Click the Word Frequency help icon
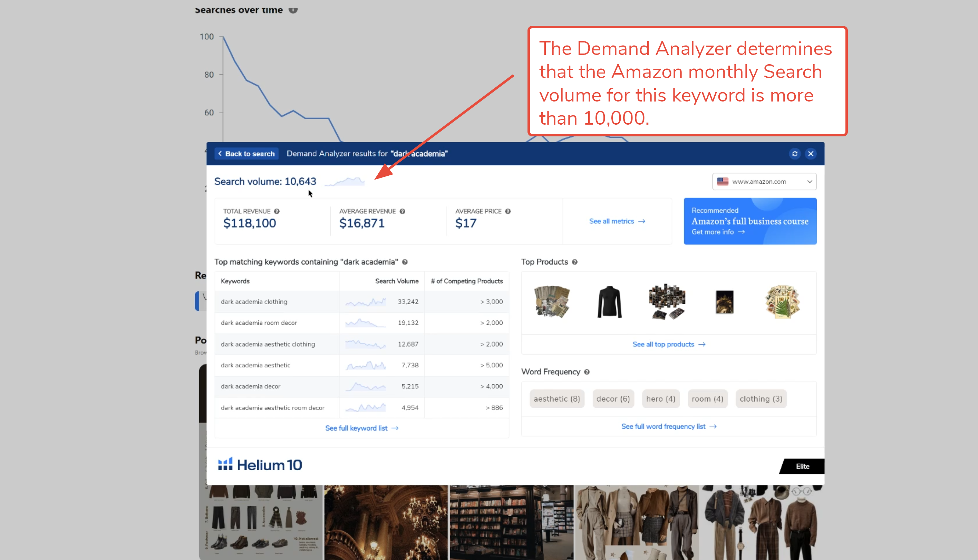978x560 pixels. [x=587, y=372]
